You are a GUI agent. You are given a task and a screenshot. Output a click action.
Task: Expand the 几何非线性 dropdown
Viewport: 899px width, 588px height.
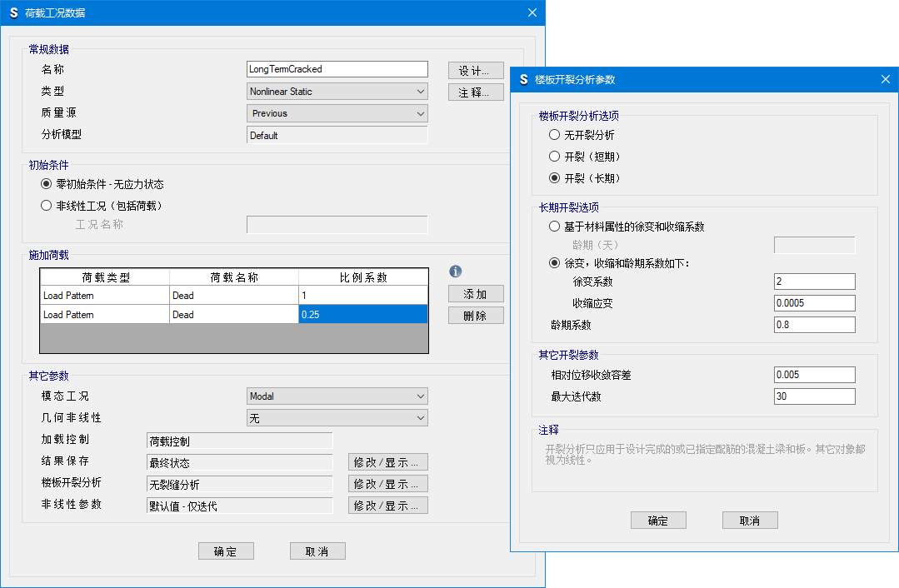click(x=337, y=418)
